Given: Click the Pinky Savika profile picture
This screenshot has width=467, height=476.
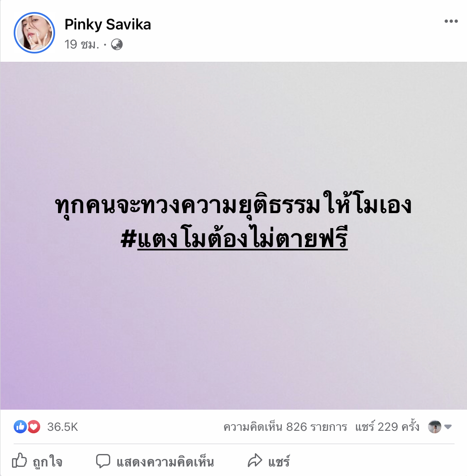Looking at the screenshot, I should [x=34, y=33].
